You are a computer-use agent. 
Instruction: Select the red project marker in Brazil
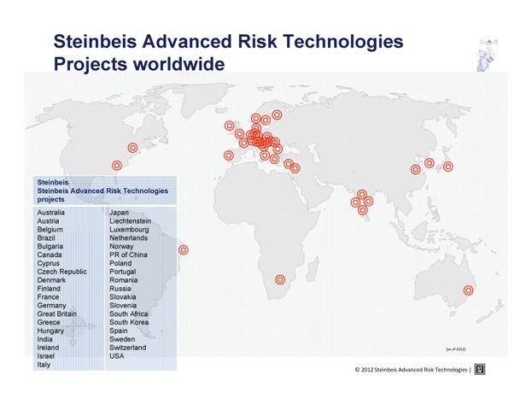point(184,249)
